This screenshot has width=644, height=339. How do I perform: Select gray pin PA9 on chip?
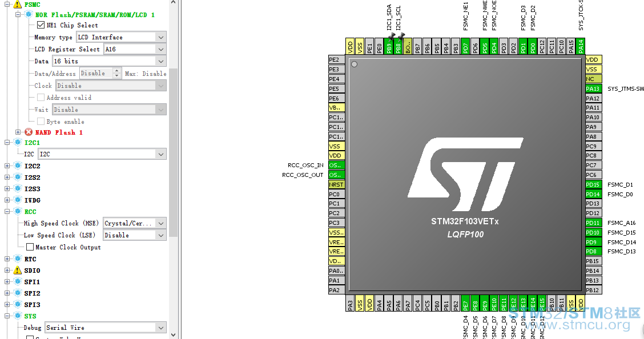point(594,127)
